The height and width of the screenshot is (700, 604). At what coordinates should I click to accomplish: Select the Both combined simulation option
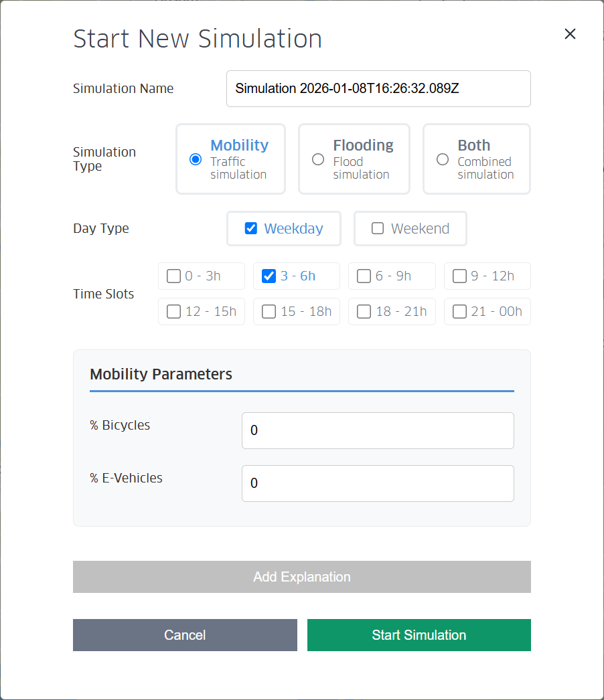click(443, 159)
